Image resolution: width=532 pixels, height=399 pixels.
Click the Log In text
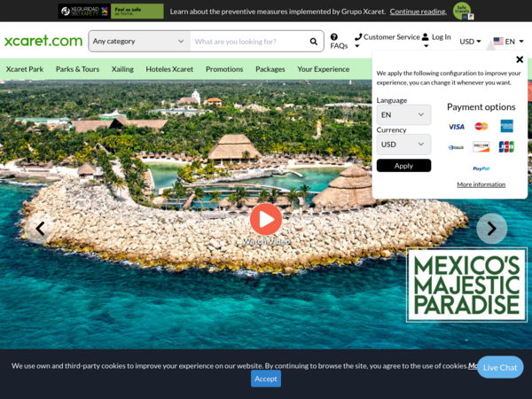(x=441, y=37)
